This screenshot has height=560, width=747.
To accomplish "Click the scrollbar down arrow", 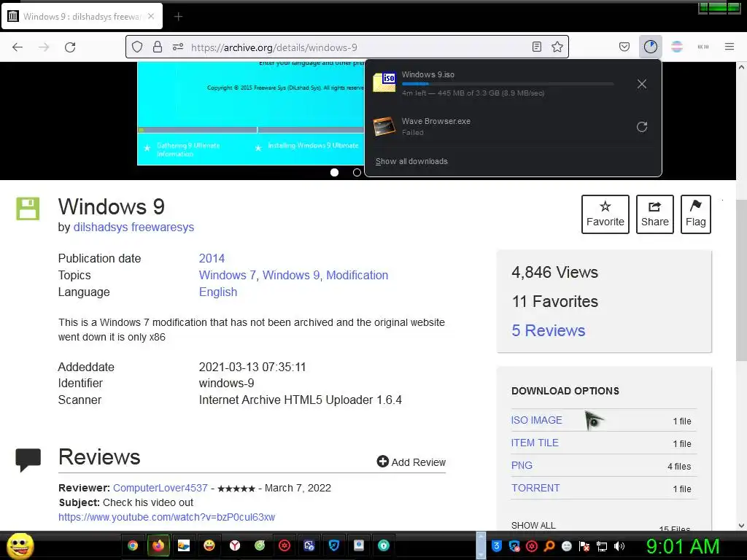I will (x=741, y=525).
